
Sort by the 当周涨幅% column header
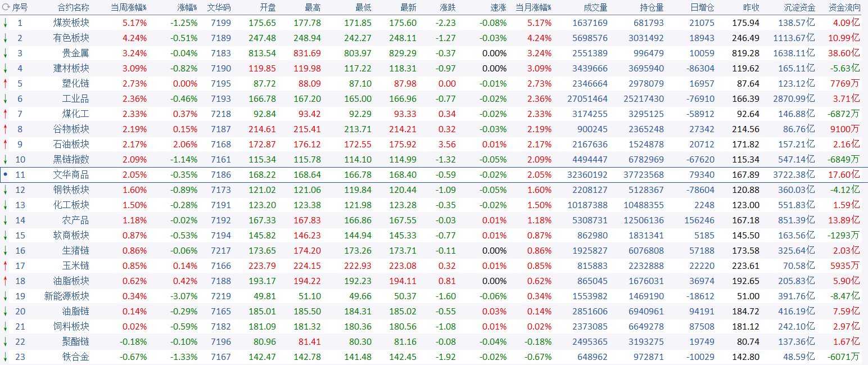coord(128,8)
